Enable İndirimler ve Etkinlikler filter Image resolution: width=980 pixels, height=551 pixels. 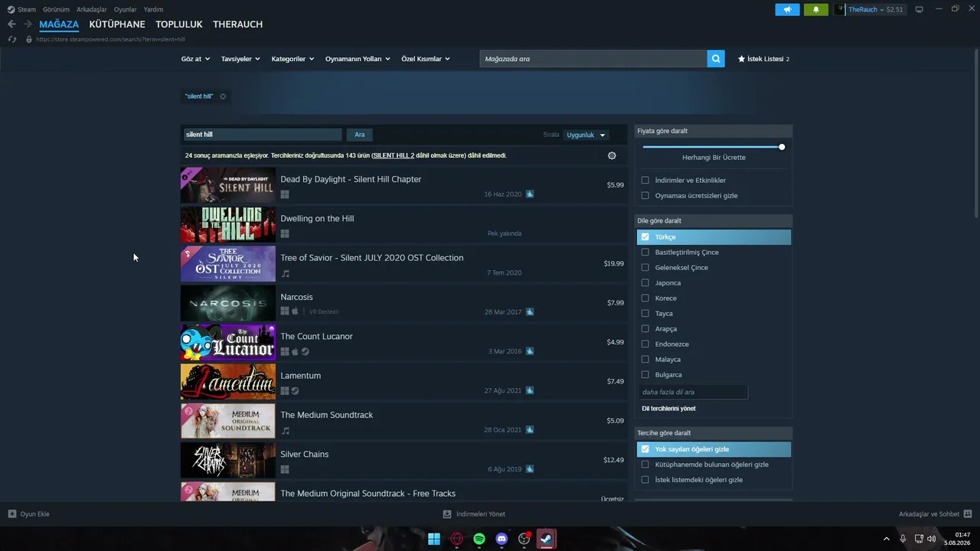[x=645, y=181]
